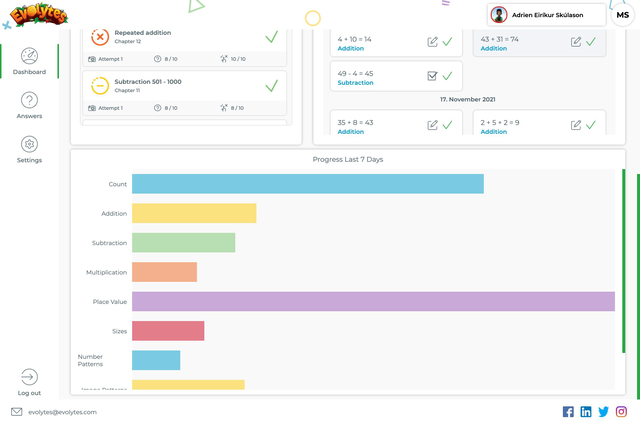Click the Multiplication progress bar

164,272
